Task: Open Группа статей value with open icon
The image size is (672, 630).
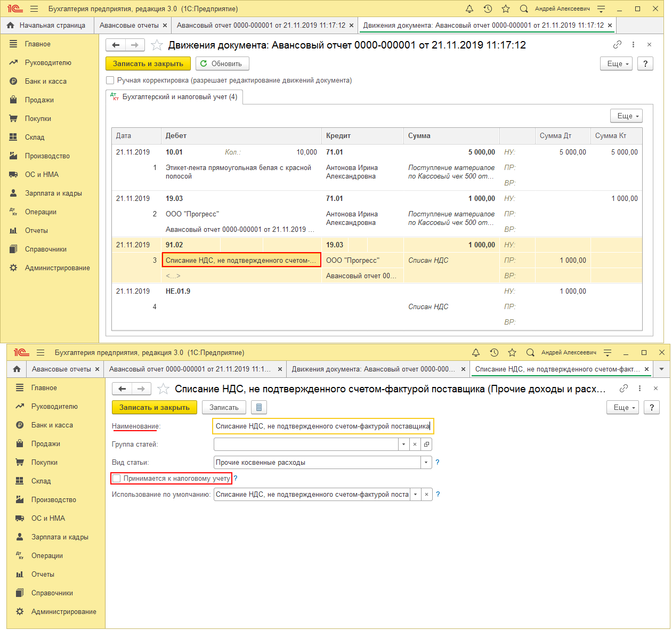Action: (x=426, y=444)
